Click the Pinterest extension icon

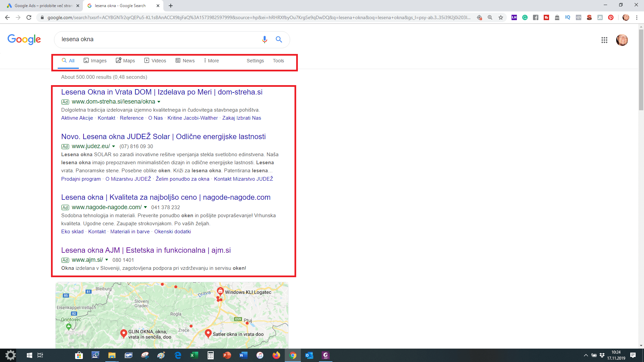tap(611, 17)
